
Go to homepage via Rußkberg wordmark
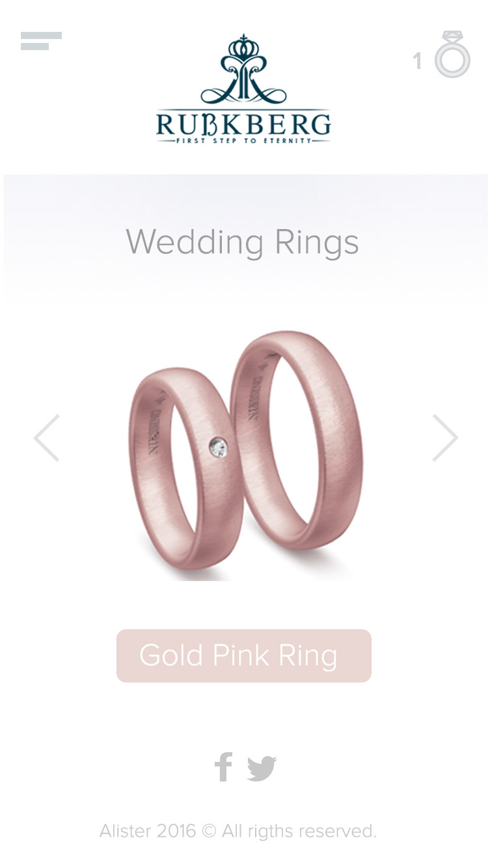tap(243, 124)
